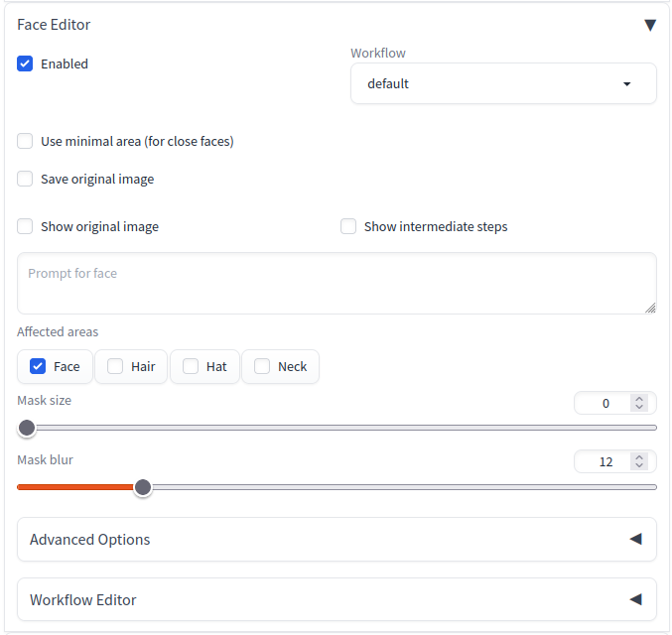Expand the Workflow Editor section
This screenshot has width=672, height=635.
point(336,599)
